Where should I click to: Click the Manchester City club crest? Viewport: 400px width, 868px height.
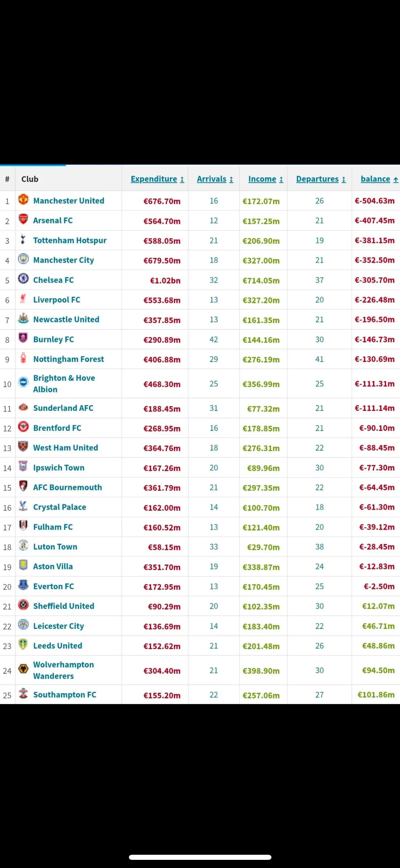pos(23,259)
